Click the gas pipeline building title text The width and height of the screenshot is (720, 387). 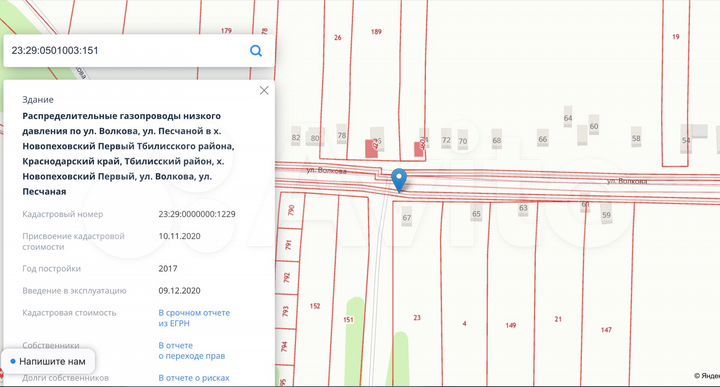(x=128, y=153)
